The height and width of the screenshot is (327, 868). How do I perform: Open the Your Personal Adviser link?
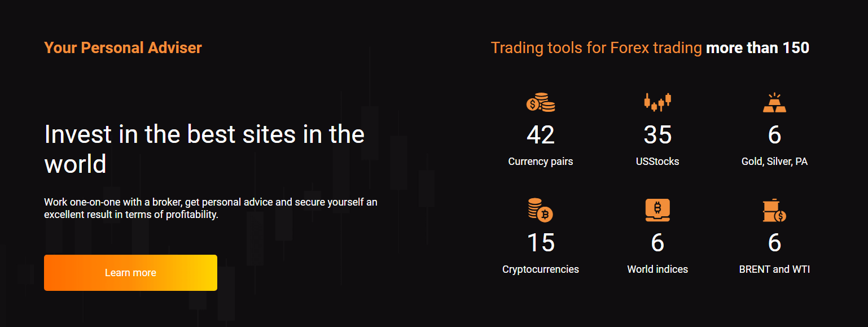click(x=122, y=47)
